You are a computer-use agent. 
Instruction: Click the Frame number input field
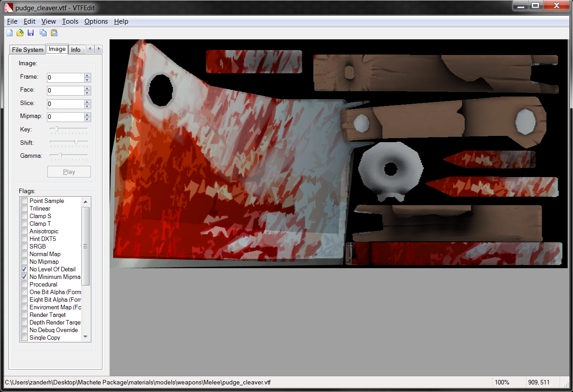(x=65, y=77)
